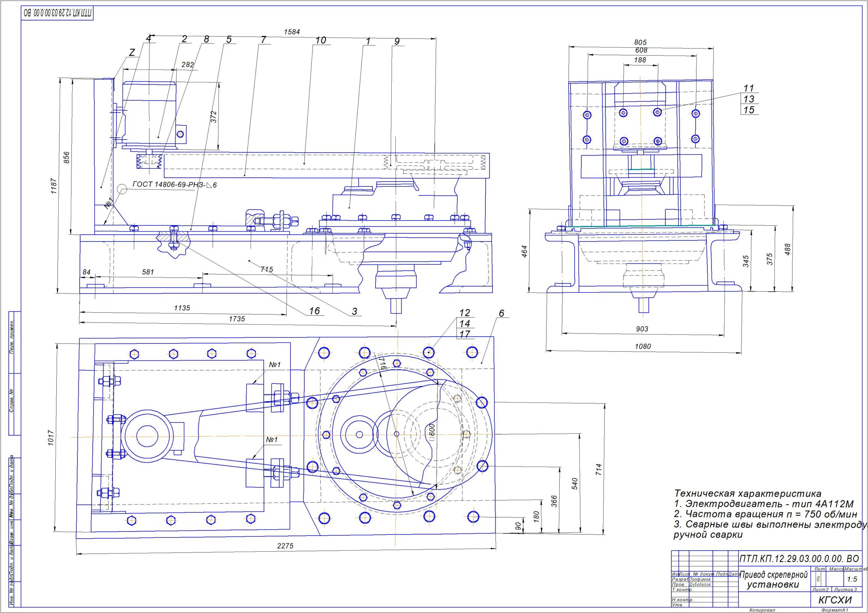Select the ГОСТ 14806-69 weld note
This screenshot has height=613, width=868.
coord(175,185)
